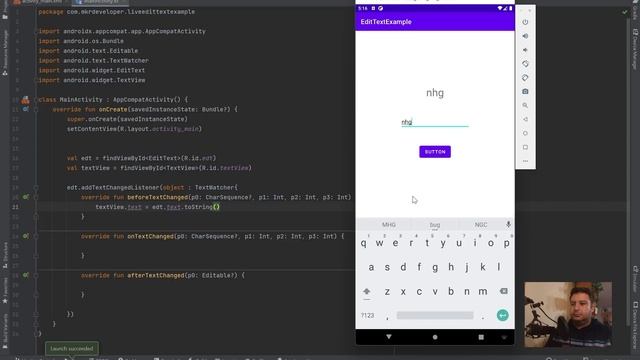Tap the q key on keyboard

click(363, 243)
